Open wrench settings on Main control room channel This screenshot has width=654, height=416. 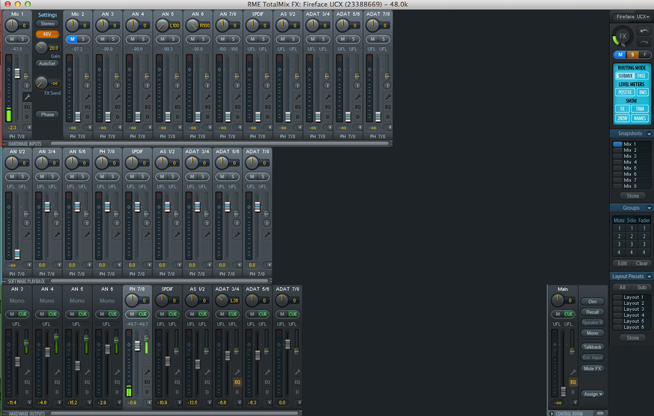tap(573, 371)
